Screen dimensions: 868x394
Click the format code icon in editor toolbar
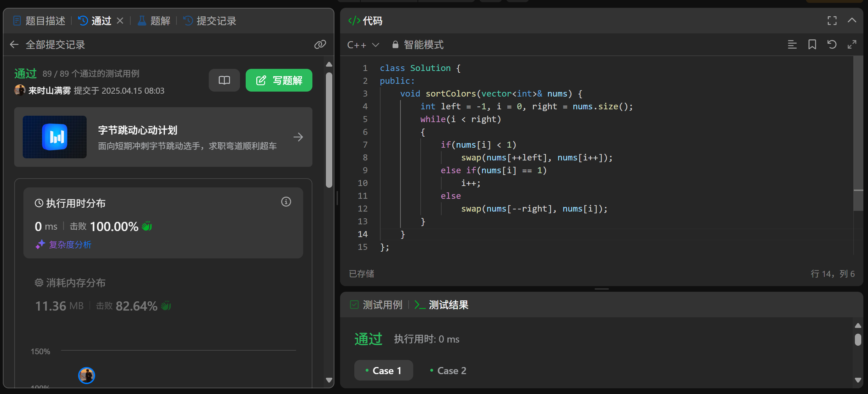pyautogui.click(x=792, y=44)
